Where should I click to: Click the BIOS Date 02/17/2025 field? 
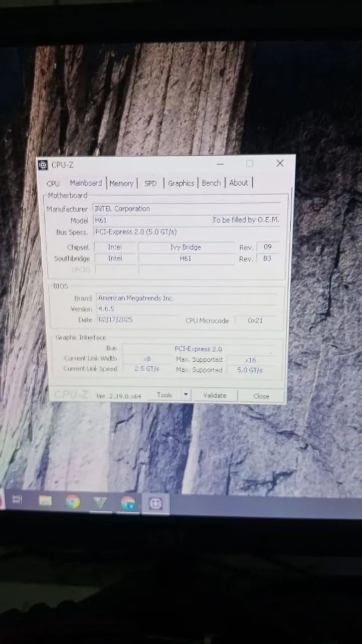[136, 319]
